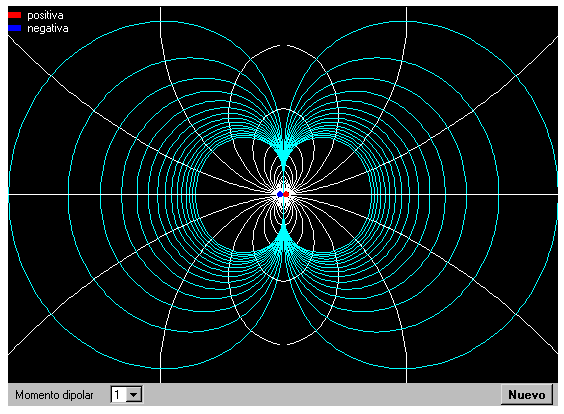The image size is (564, 414).
Task: Click the leftmost point of the outermost cyan equipotential
Action: point(9,194)
